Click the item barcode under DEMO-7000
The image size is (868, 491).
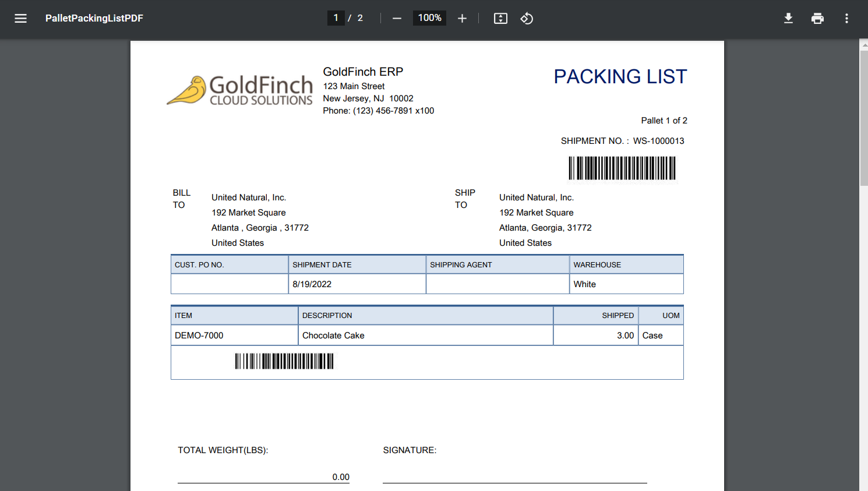click(x=284, y=361)
